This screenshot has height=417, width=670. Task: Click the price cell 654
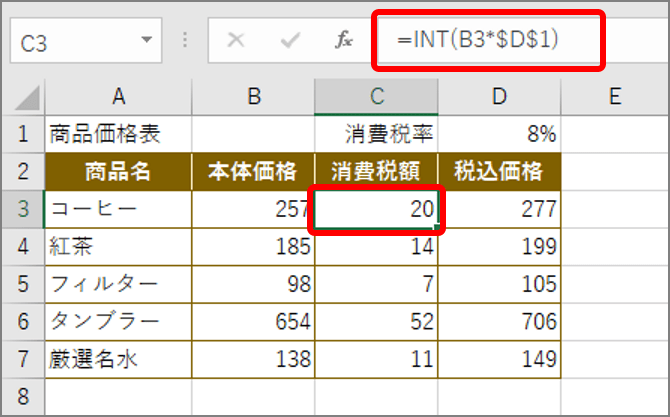253,322
